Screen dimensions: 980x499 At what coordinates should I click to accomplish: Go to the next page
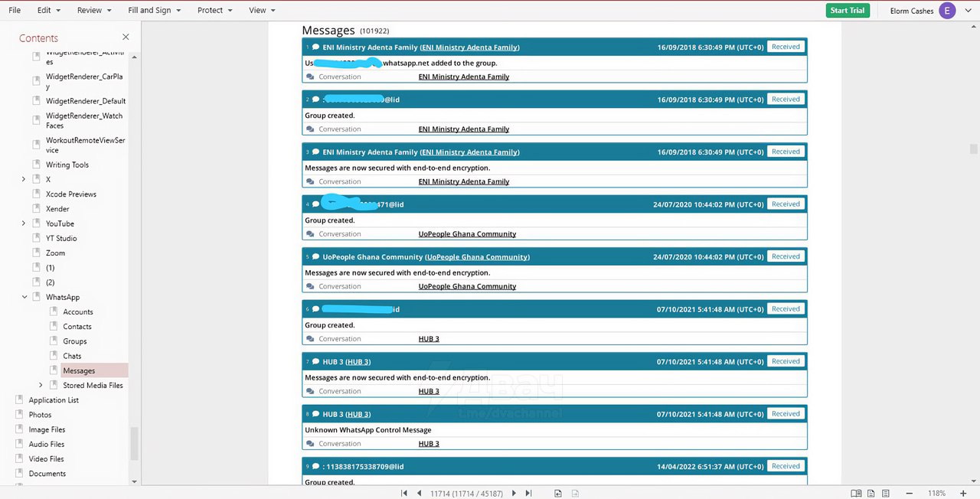point(514,494)
